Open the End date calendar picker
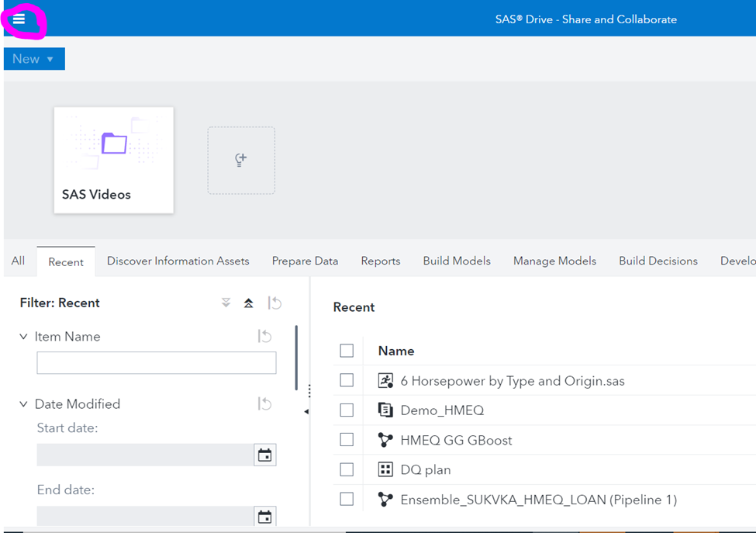 click(x=264, y=517)
